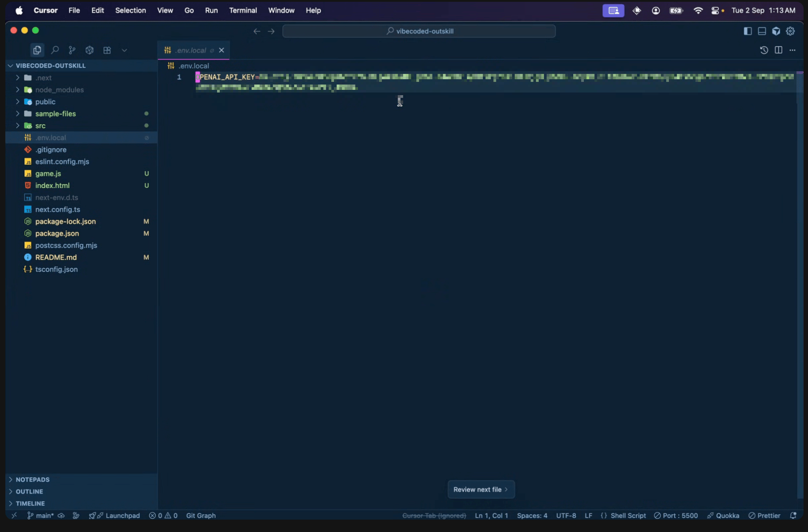
Task: Go to line via Ln 1, Col 1
Action: tap(491, 515)
